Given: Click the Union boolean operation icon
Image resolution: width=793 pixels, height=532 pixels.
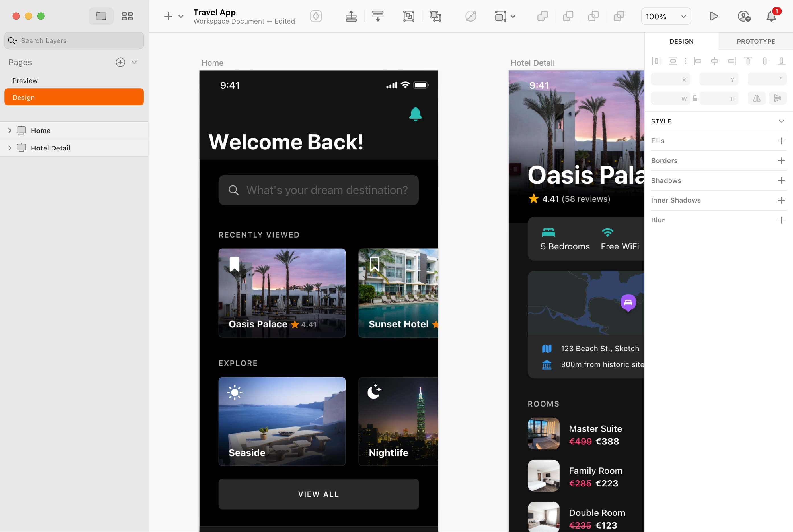Looking at the screenshot, I should (542, 16).
